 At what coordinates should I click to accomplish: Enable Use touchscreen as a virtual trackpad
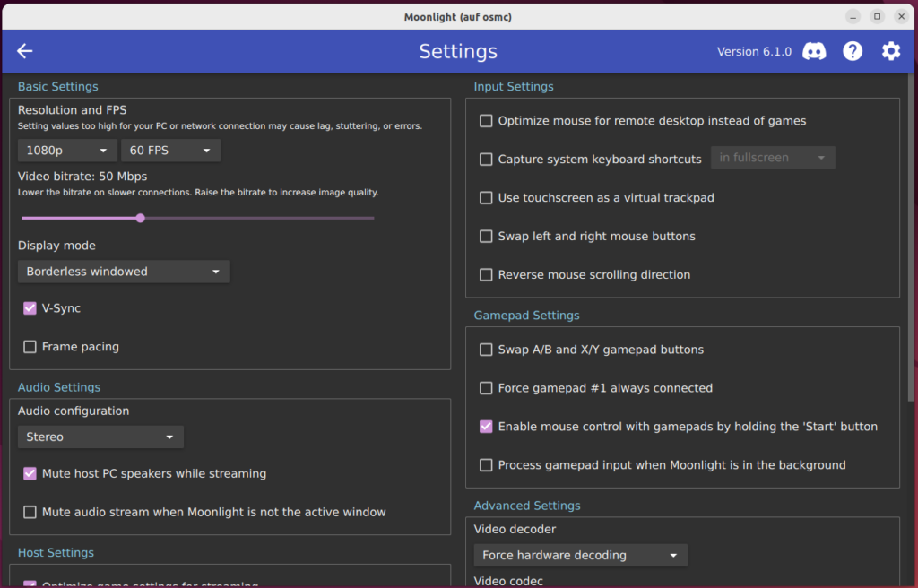click(x=486, y=198)
